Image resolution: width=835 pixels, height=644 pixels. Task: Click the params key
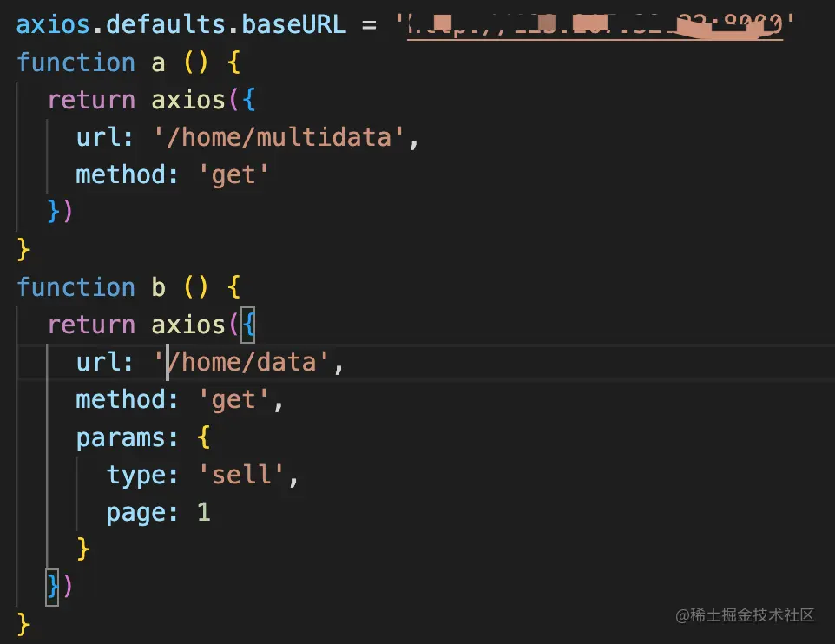(122, 437)
